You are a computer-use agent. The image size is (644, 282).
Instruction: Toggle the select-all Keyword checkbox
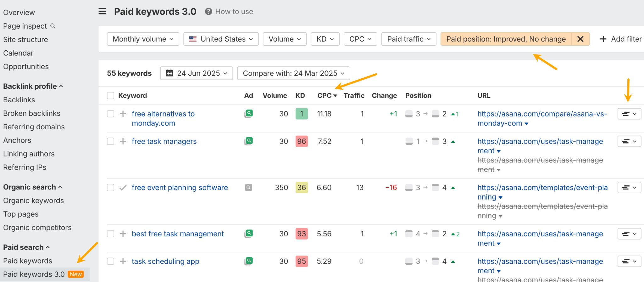(x=110, y=96)
